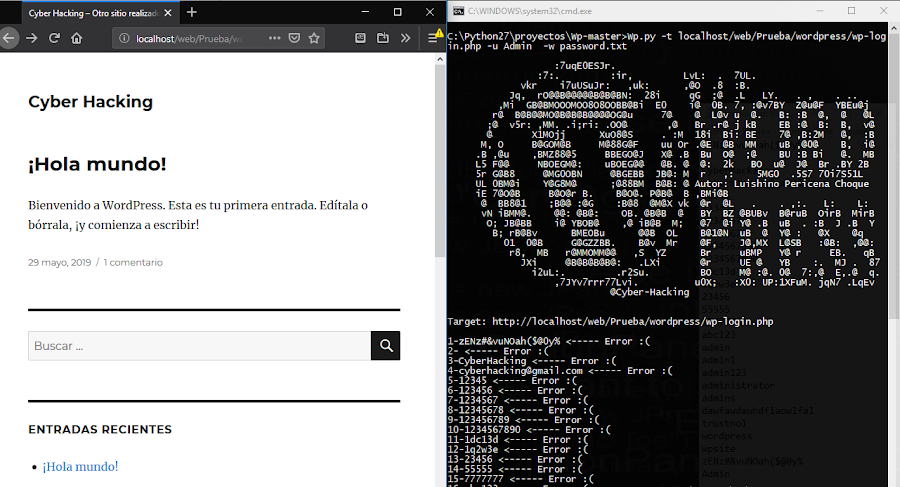Viewport: 900px width, 487px height.
Task: Open synced tabs toolbar icon
Action: coord(383,38)
